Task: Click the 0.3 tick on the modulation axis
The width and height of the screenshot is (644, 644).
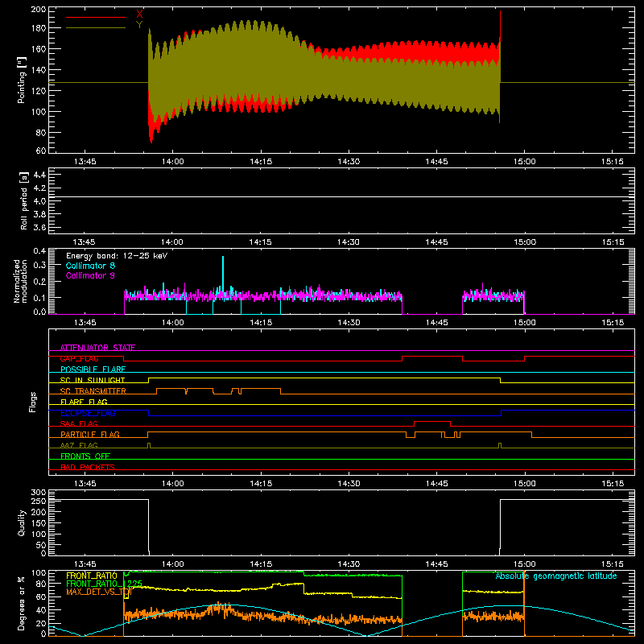Action: (x=39, y=265)
